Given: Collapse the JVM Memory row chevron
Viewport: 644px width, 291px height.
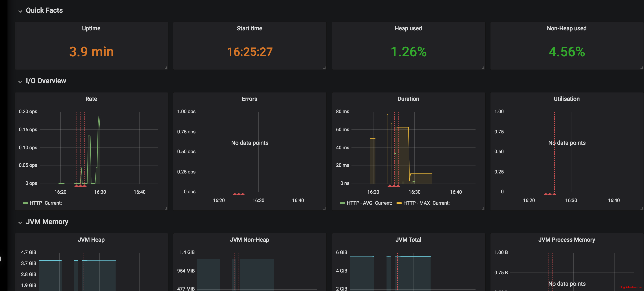Looking at the screenshot, I should pyautogui.click(x=20, y=223).
